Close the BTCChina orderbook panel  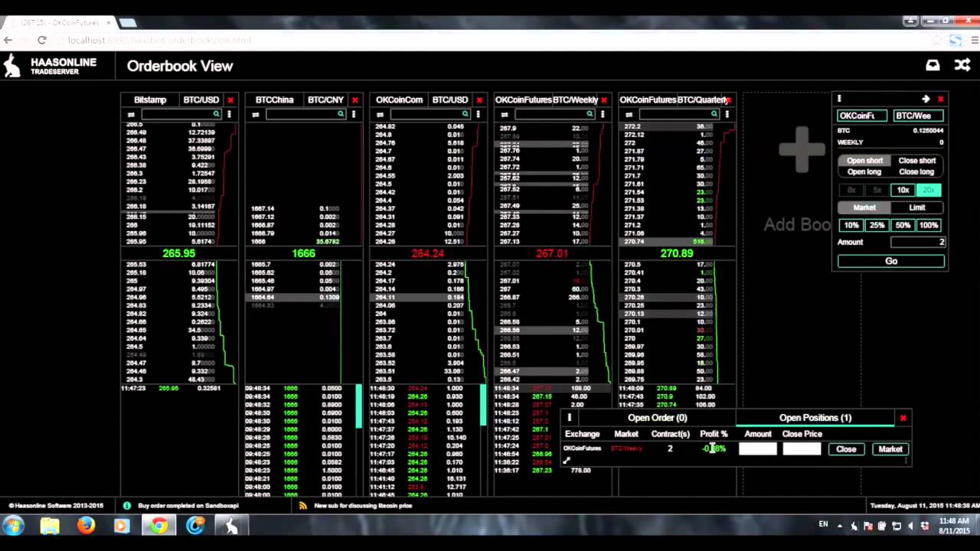[x=354, y=100]
